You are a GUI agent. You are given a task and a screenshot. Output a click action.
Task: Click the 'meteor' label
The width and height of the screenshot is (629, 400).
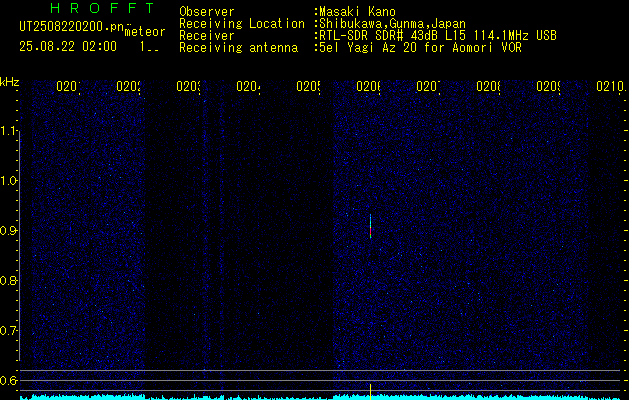(145, 32)
